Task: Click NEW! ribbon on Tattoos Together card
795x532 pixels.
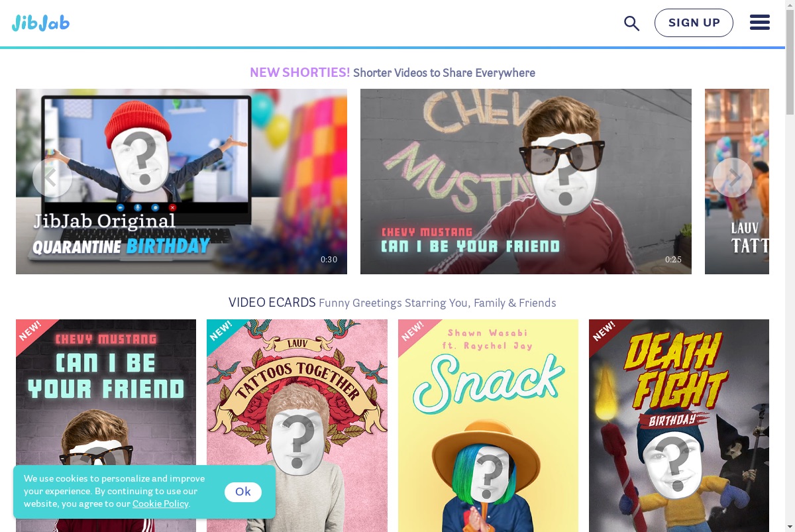Action: [x=223, y=333]
